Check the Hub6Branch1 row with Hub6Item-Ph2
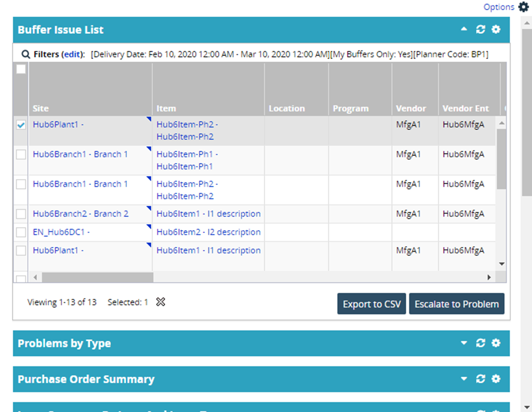 [x=21, y=184]
